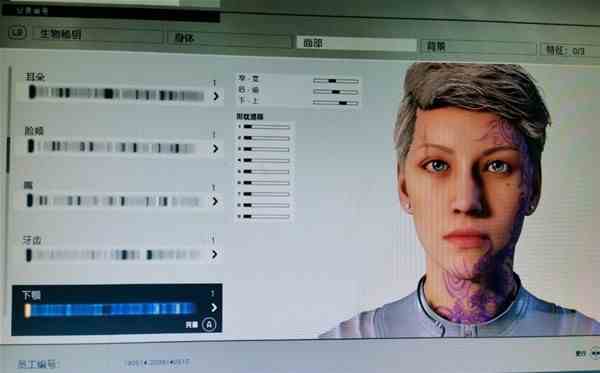Screen dimensions: 600x373
Task: Adjust the 后-前 depth slider
Action: coord(336,92)
